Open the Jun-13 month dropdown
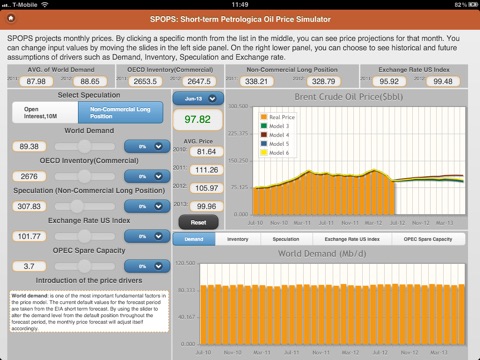The height and width of the screenshot is (360, 480). coord(198,99)
